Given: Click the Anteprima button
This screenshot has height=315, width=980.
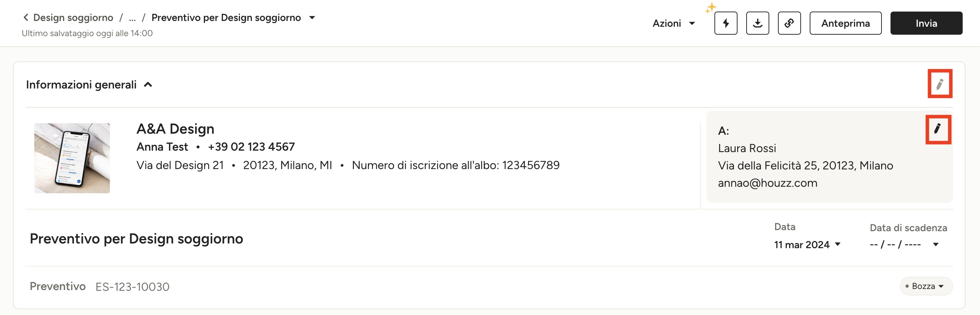Looking at the screenshot, I should click(845, 23).
